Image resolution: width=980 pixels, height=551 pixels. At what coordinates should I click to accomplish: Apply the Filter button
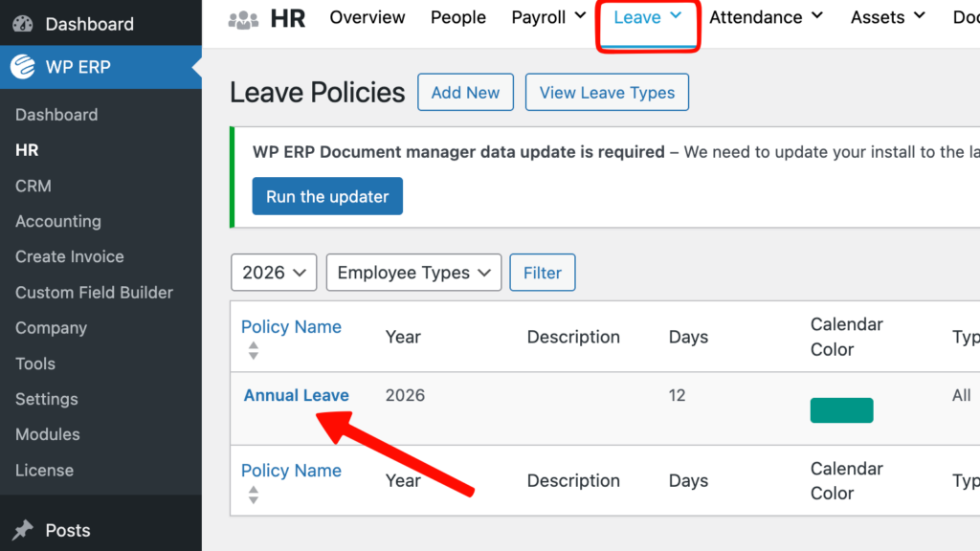click(542, 273)
